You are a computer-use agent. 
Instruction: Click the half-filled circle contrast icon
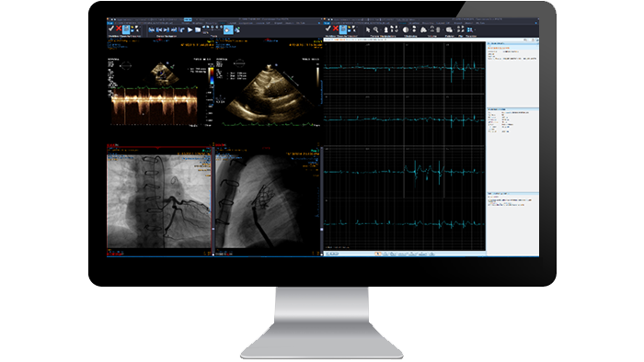pos(406,30)
